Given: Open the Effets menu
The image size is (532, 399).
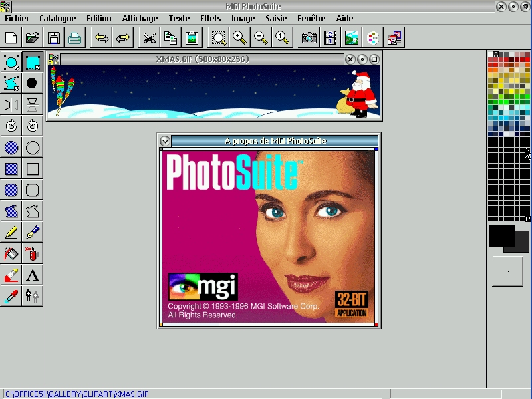Looking at the screenshot, I should click(210, 19).
